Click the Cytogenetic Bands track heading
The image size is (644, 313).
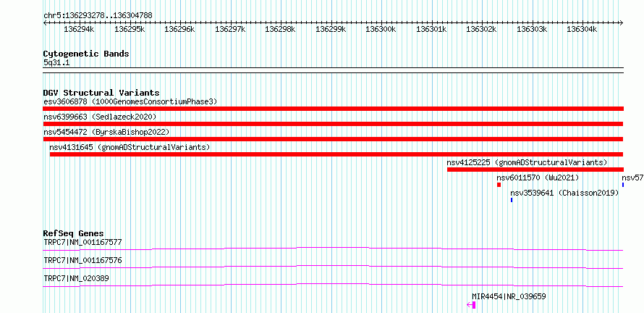(86, 54)
